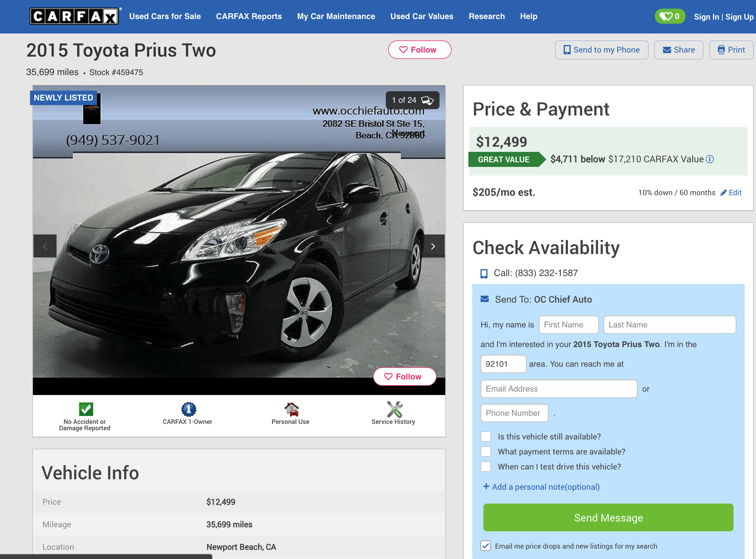Click the Email Address field
Image resolution: width=756 pixels, height=559 pixels.
click(x=559, y=388)
